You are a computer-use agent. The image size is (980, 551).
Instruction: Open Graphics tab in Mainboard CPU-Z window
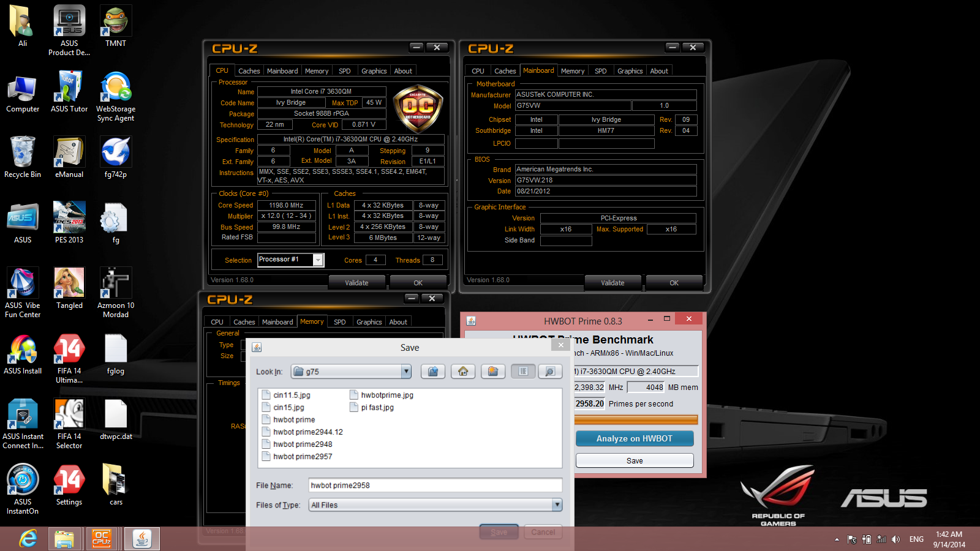pyautogui.click(x=630, y=71)
